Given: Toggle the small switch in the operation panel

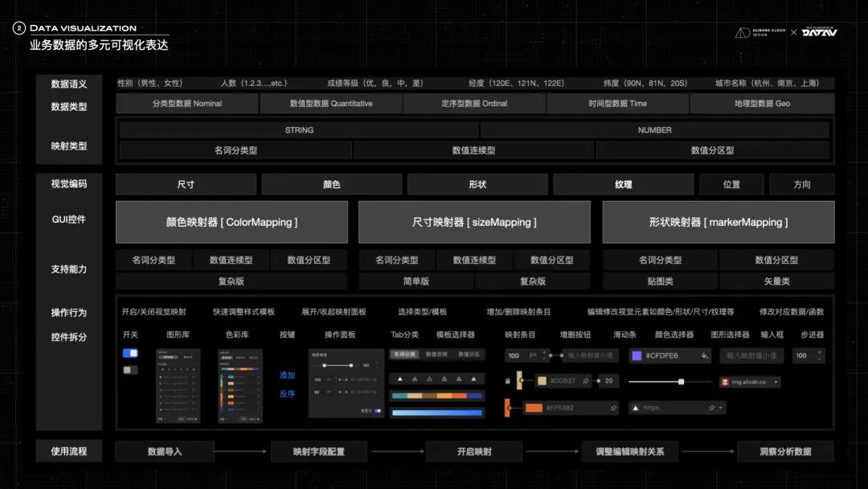Looking at the screenshot, I should 378,411.
